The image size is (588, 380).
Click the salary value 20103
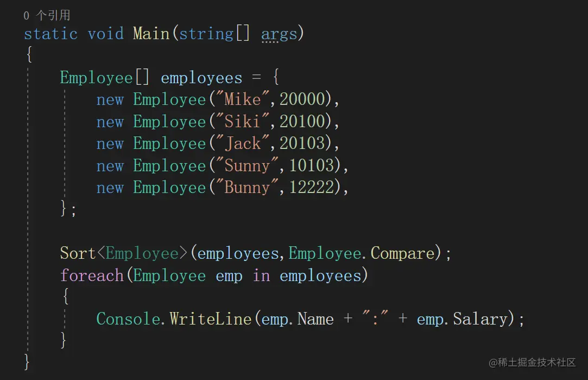click(x=302, y=143)
